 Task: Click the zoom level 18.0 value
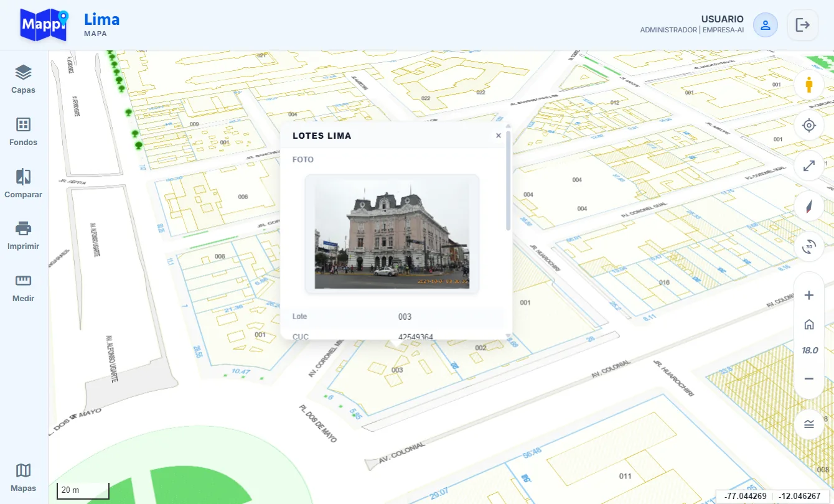click(809, 350)
